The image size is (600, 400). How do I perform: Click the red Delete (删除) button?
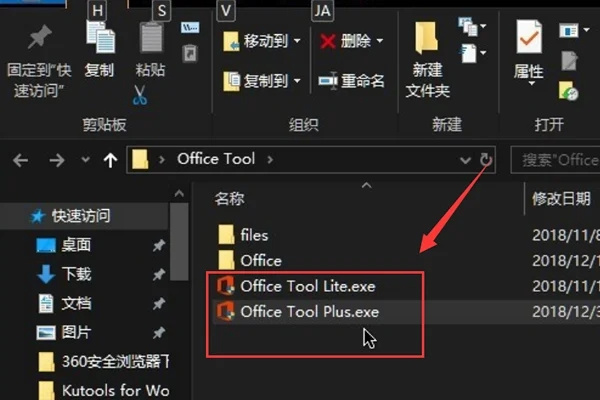346,41
